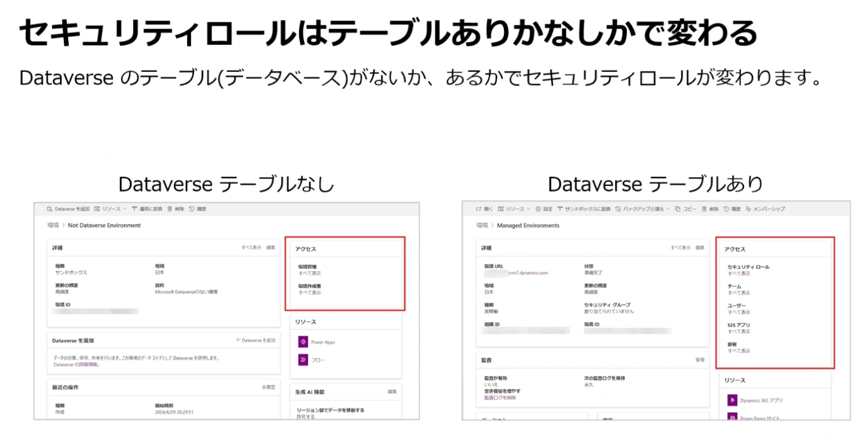Image resolution: width=868 pixels, height=440 pixels.
Task: Click すべて表示 under 環境管理
Action: (x=309, y=273)
